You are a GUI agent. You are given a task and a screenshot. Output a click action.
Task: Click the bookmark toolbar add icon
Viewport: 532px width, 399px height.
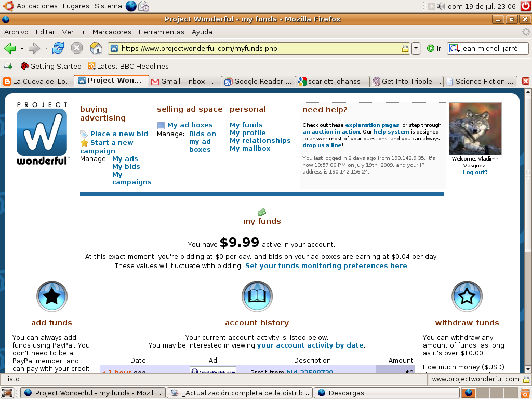(x=8, y=66)
